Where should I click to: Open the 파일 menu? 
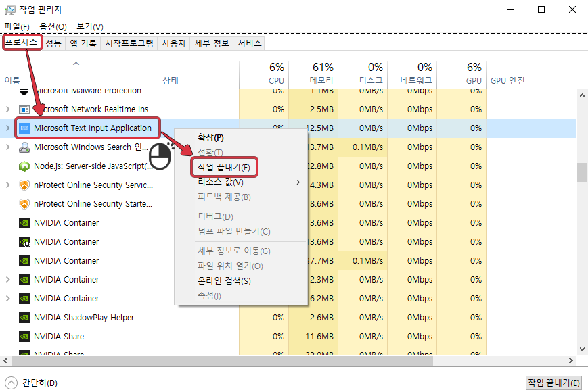16,25
